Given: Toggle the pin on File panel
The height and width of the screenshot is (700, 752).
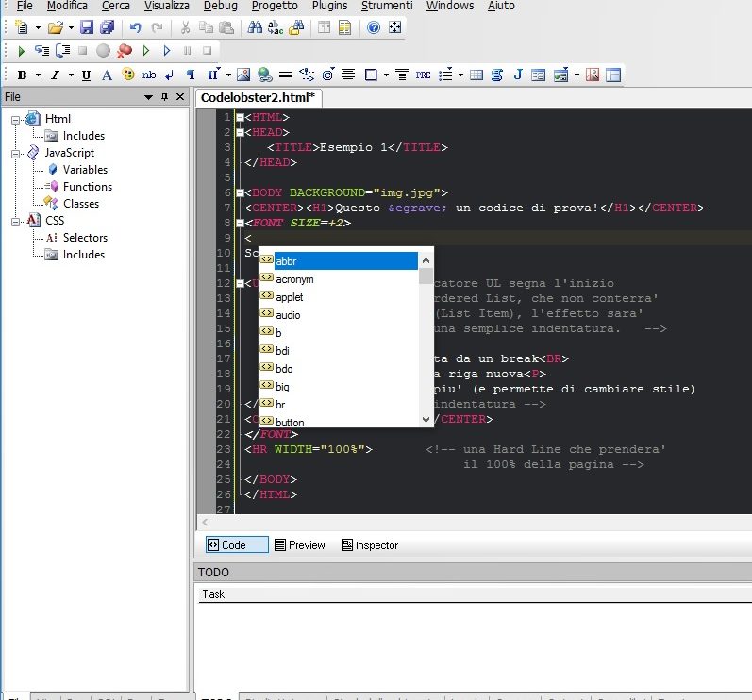Looking at the screenshot, I should tap(165, 97).
